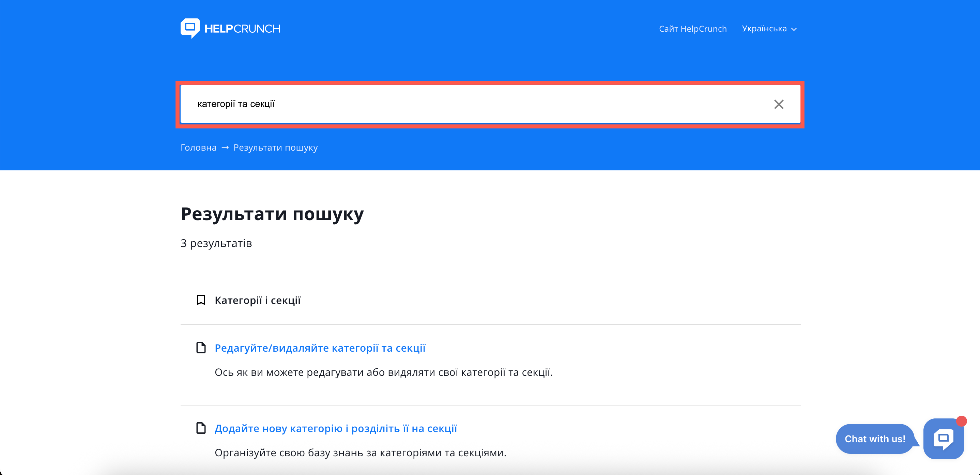980x475 pixels.
Task: Open the Категорії і секції category
Action: pyautogui.click(x=258, y=301)
